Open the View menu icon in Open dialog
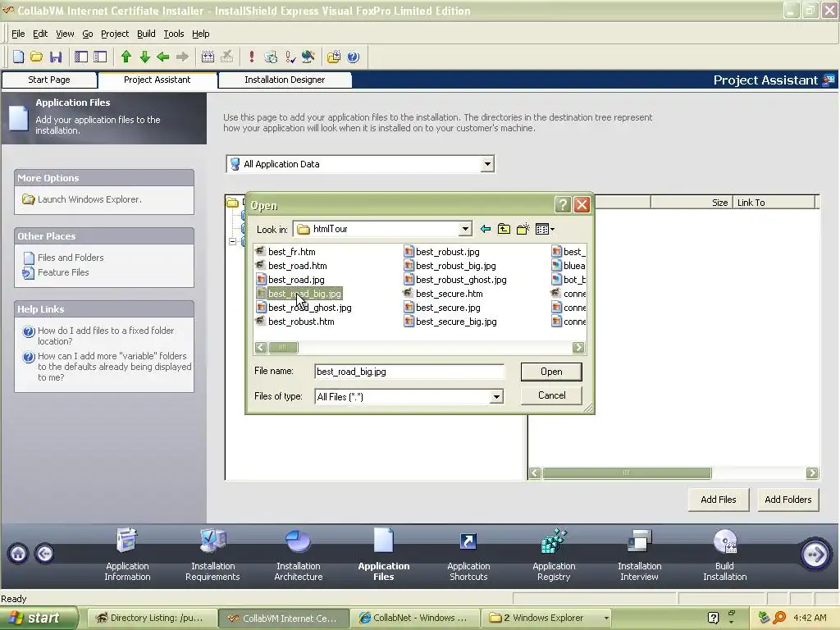Viewport: 840px width, 630px height. [x=545, y=230]
